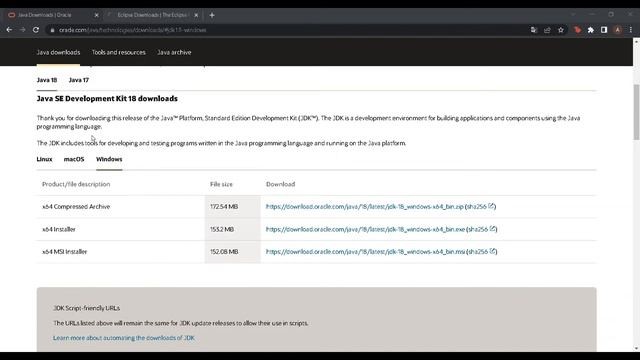Click the Java SE Development Kit 18 heading
This screenshot has width=640, height=360.
107,99
